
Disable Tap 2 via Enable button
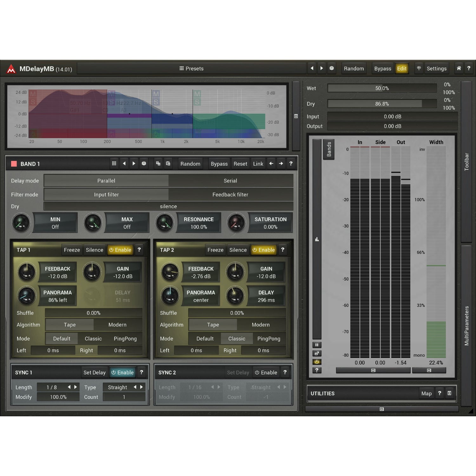click(264, 250)
